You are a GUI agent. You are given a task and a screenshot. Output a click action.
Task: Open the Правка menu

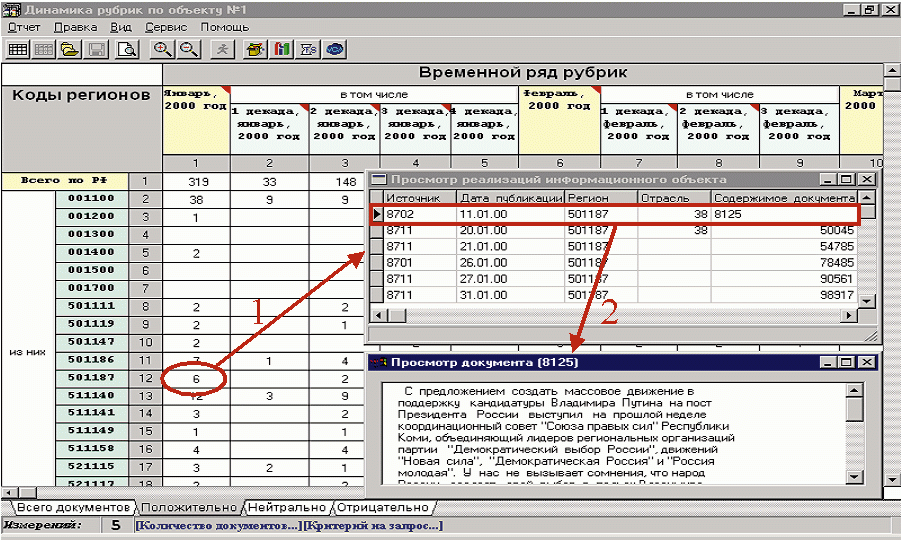[x=75, y=27]
